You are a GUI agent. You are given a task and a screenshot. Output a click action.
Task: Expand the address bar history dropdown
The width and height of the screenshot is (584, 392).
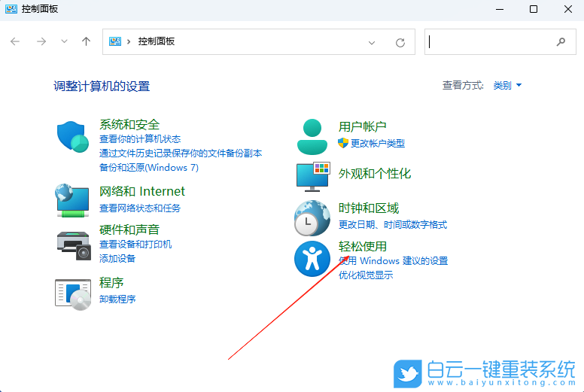tap(371, 43)
